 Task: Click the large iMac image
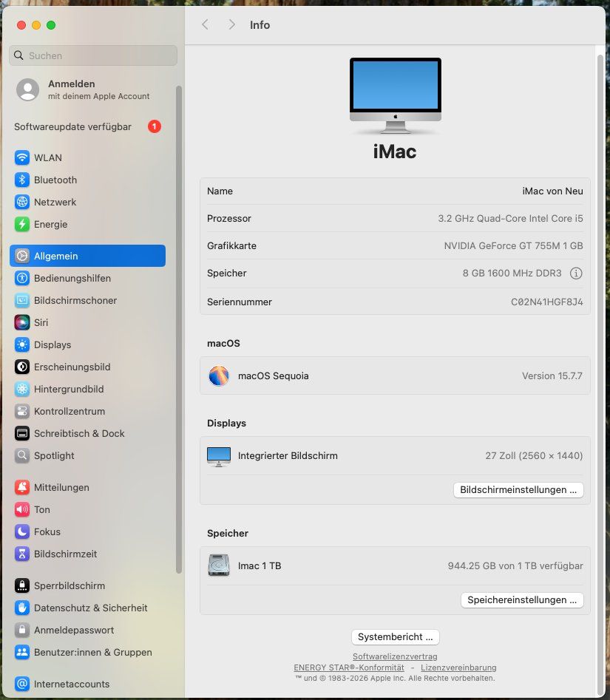[395, 96]
